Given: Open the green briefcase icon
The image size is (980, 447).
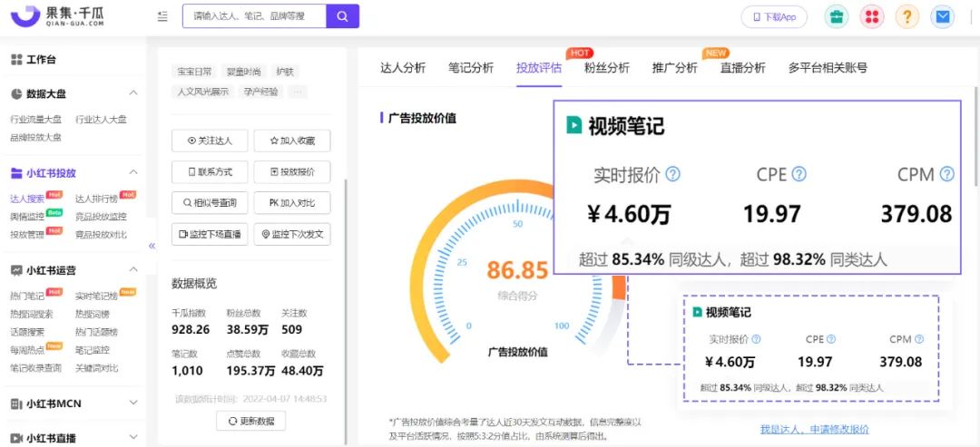Looking at the screenshot, I should click(837, 17).
